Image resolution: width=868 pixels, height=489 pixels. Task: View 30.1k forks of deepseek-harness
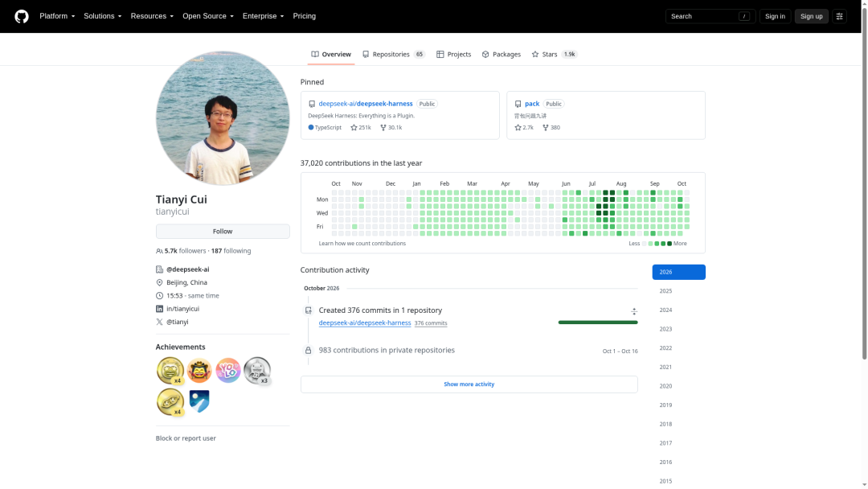click(391, 127)
